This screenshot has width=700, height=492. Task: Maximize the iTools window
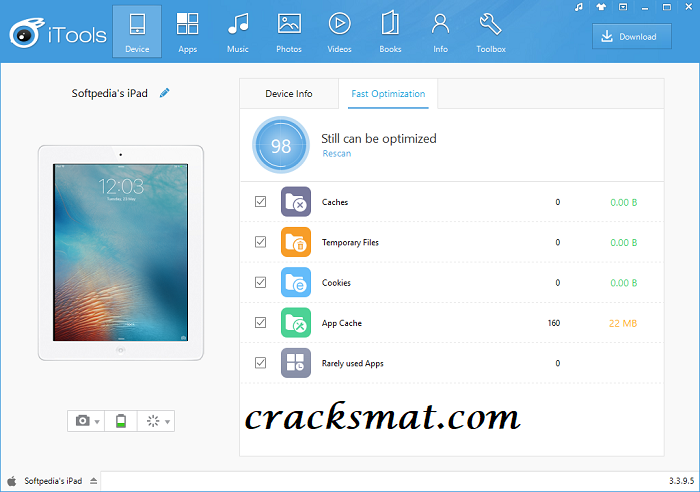click(667, 7)
